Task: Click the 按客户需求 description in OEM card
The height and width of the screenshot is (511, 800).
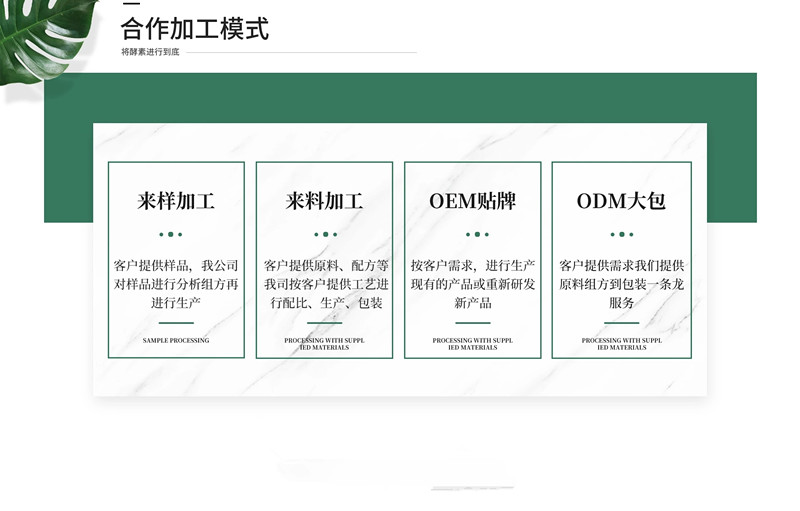Action: click(x=473, y=284)
